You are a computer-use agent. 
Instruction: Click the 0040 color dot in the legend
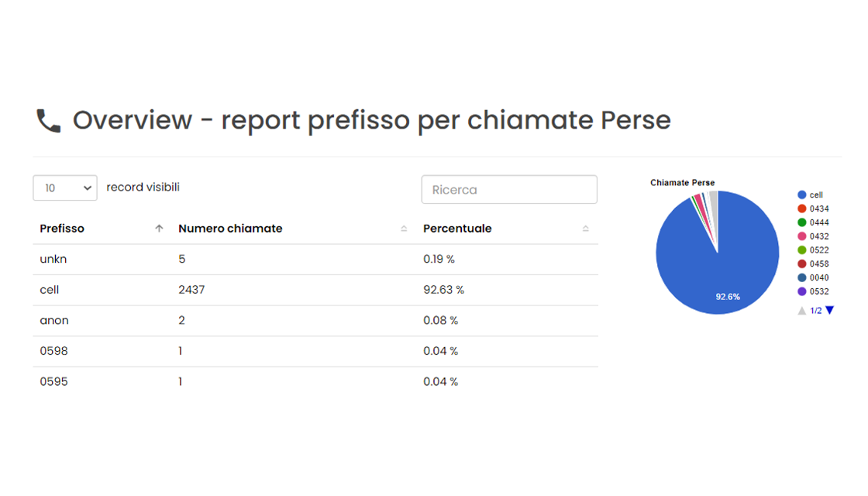tap(801, 277)
